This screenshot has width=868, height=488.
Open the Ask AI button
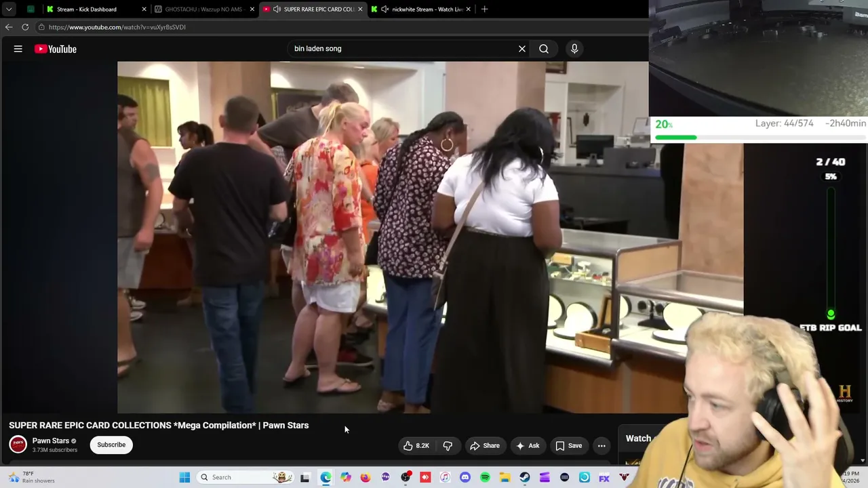pyautogui.click(x=528, y=445)
